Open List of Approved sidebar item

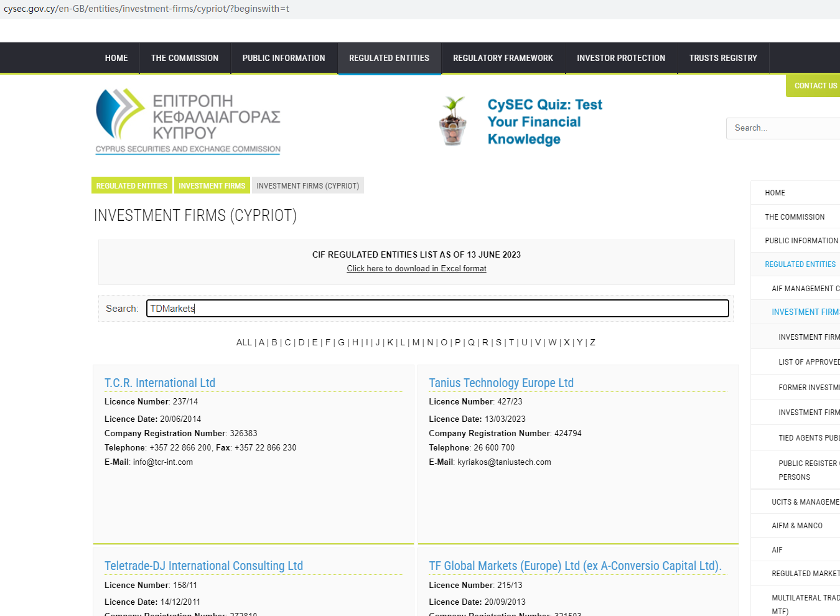(x=809, y=362)
